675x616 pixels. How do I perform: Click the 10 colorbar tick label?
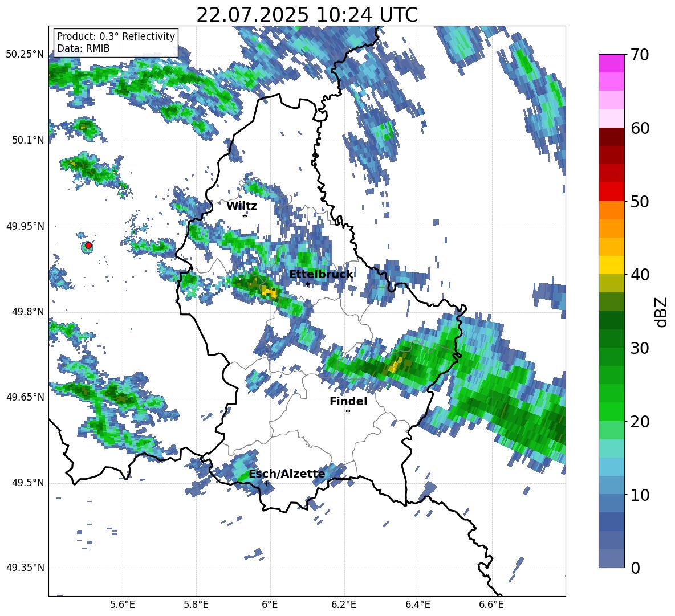[640, 495]
